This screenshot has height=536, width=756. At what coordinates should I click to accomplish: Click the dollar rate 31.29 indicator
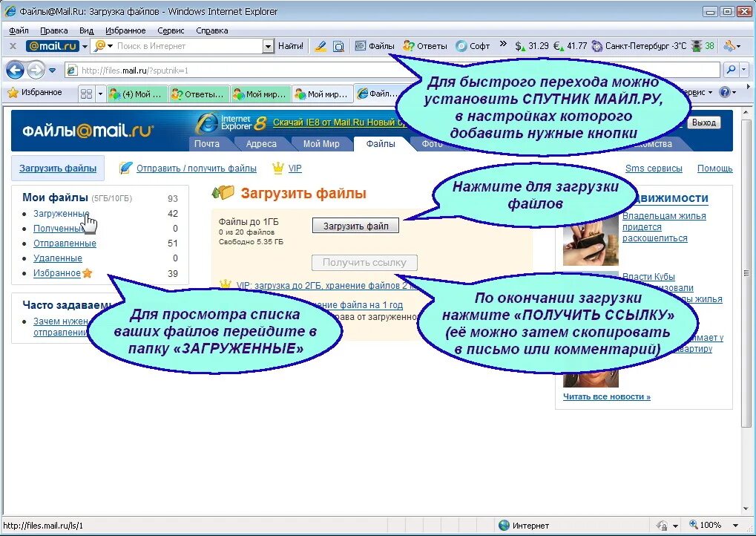click(531, 46)
